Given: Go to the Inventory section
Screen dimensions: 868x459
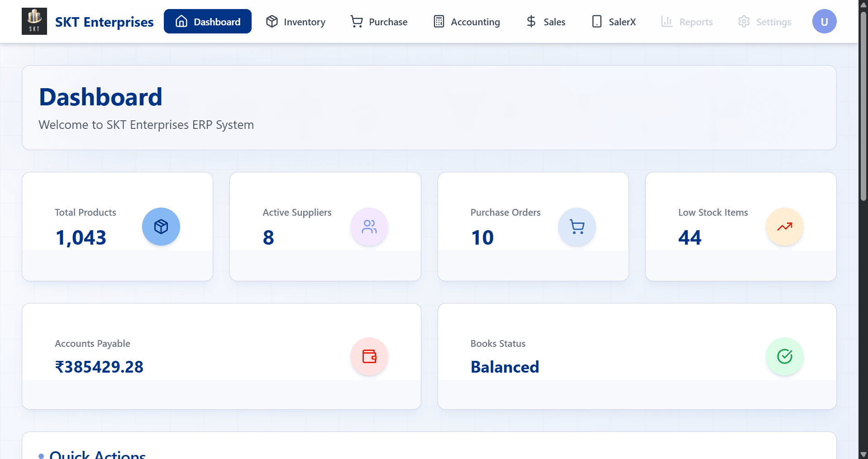Looking at the screenshot, I should [x=296, y=22].
